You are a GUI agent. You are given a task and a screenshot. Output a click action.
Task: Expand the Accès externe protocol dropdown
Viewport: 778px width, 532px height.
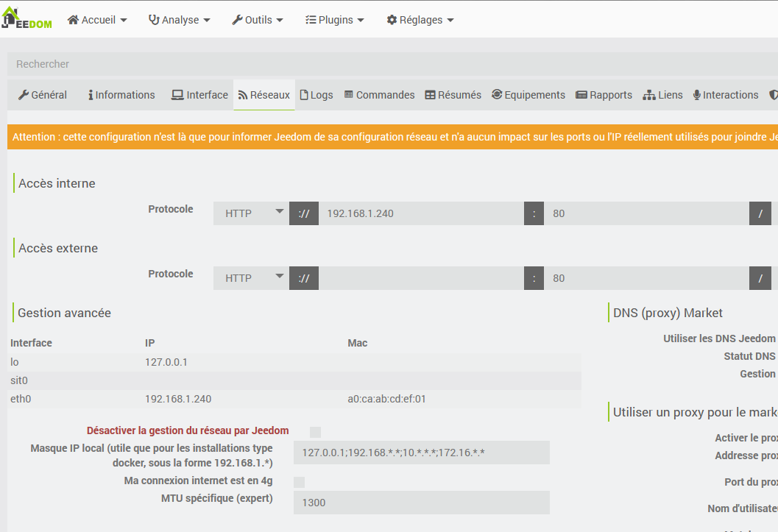pyautogui.click(x=251, y=278)
